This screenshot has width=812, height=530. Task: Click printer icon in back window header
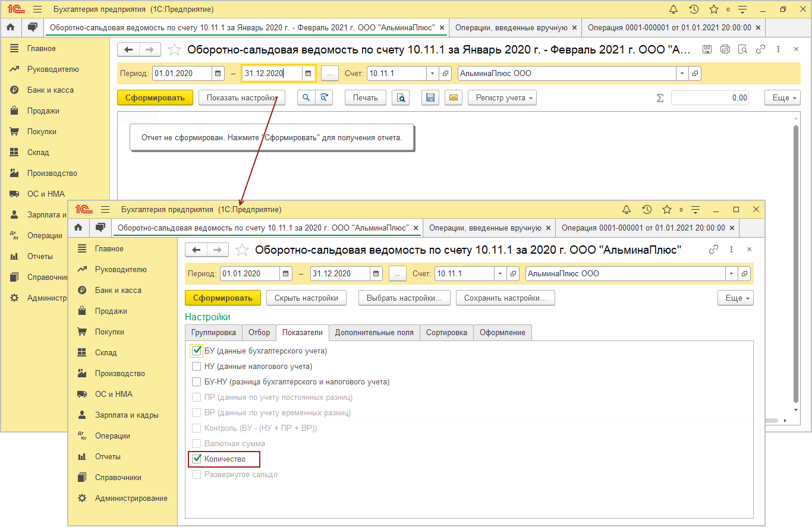725,50
